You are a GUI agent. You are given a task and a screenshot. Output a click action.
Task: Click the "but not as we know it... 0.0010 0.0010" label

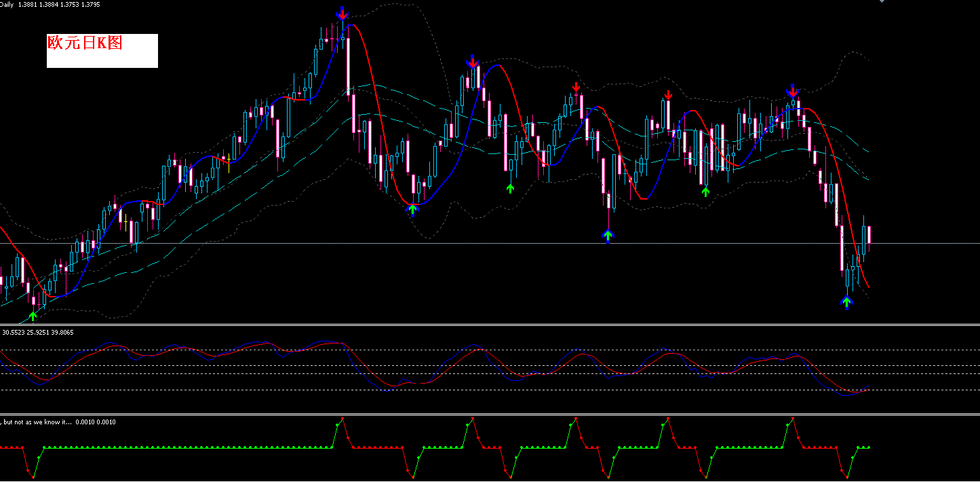point(59,422)
